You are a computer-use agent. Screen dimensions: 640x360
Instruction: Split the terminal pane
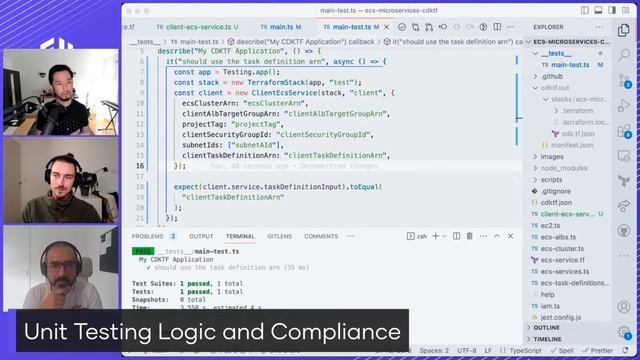click(456, 236)
